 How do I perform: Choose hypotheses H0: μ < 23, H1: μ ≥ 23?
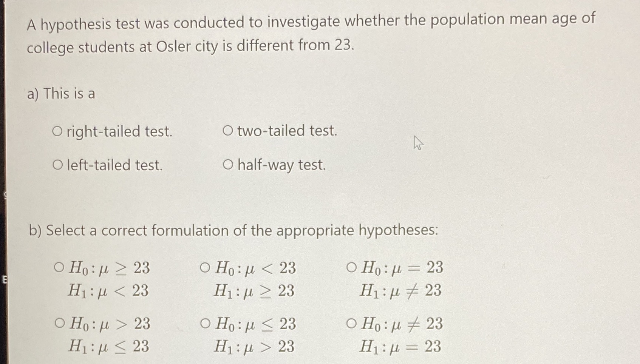coord(205,268)
